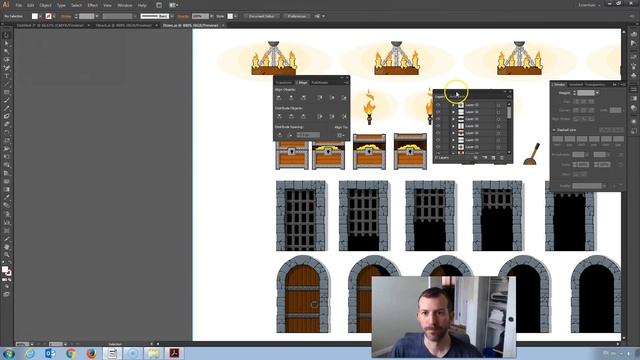Enable the Dashed Line checkbox

click(554, 130)
